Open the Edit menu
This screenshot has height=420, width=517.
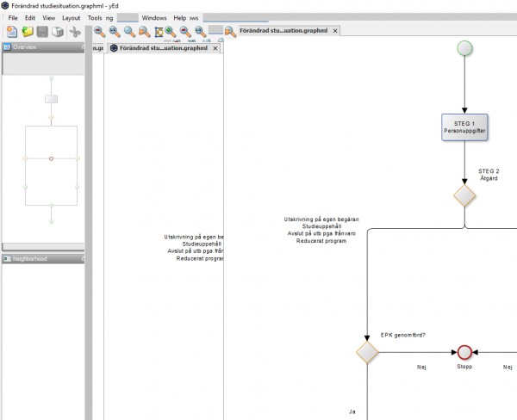tap(30, 18)
